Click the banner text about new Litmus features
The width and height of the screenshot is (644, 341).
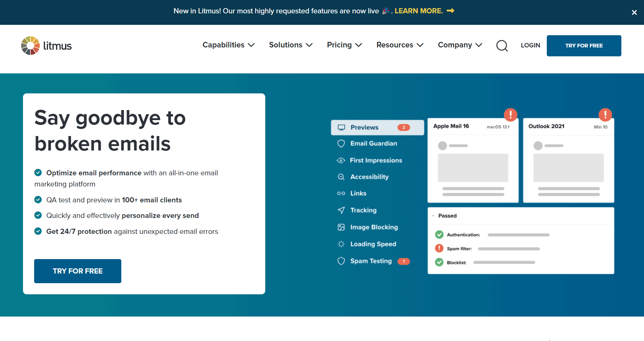[x=276, y=11]
